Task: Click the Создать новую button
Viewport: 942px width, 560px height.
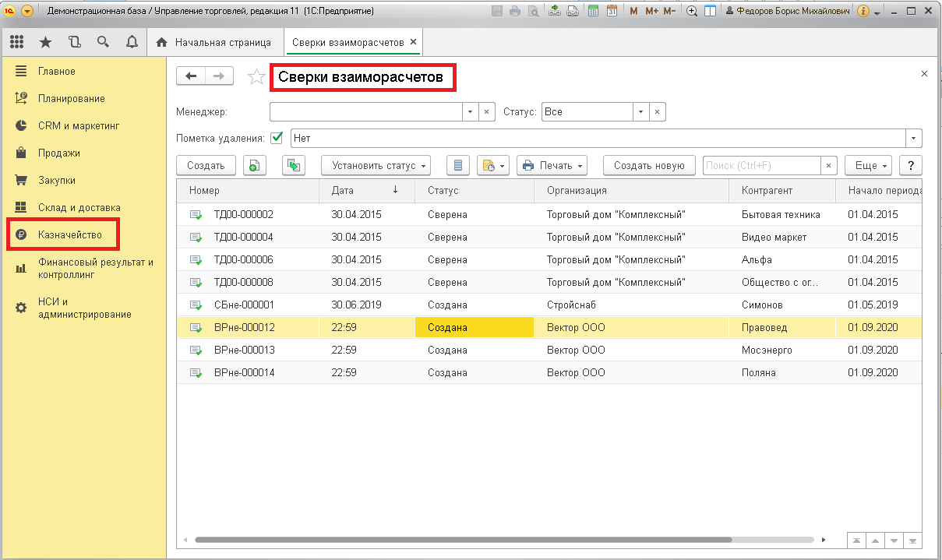Action: pos(649,165)
